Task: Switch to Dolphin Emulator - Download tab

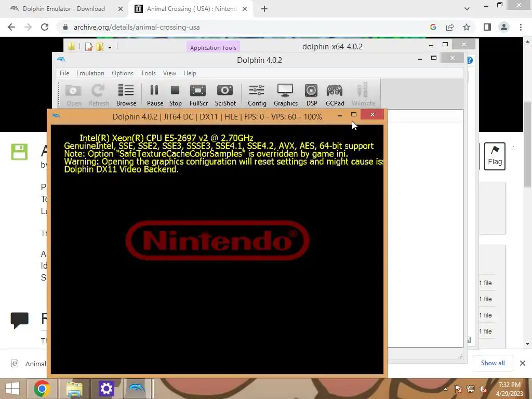Action: pyautogui.click(x=64, y=9)
